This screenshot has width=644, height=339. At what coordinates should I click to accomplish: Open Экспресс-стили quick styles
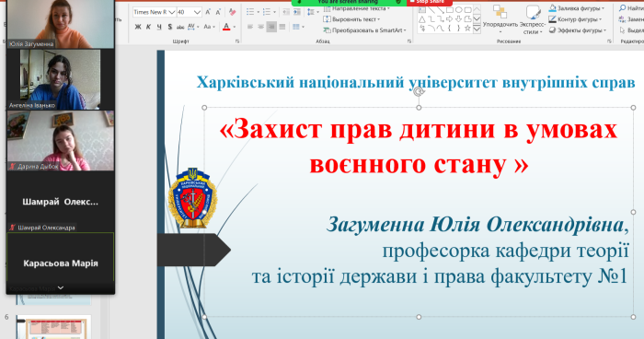(x=533, y=19)
